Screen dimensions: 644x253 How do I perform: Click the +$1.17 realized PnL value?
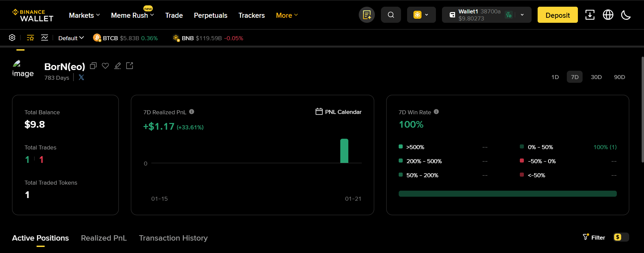click(x=159, y=126)
